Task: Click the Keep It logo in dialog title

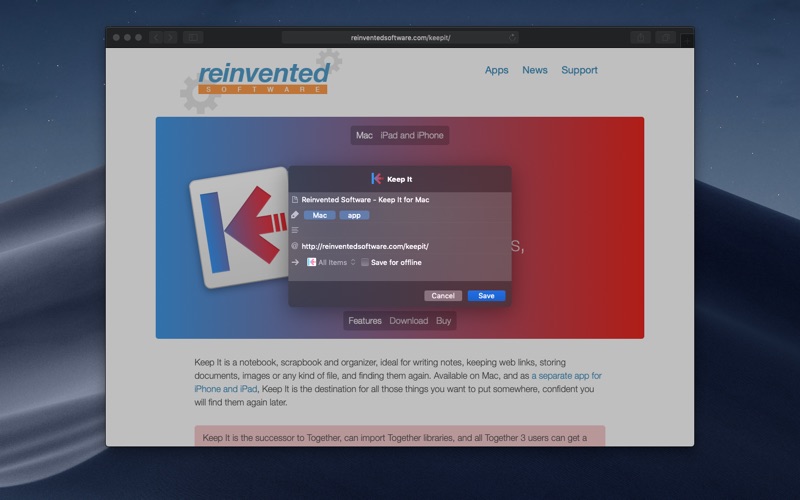Action: tap(377, 179)
